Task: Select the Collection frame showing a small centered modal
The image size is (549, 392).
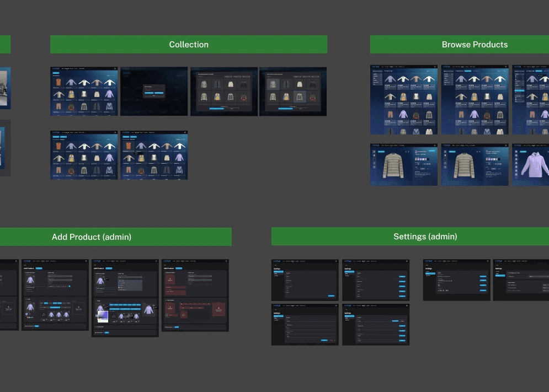Action: tap(154, 92)
